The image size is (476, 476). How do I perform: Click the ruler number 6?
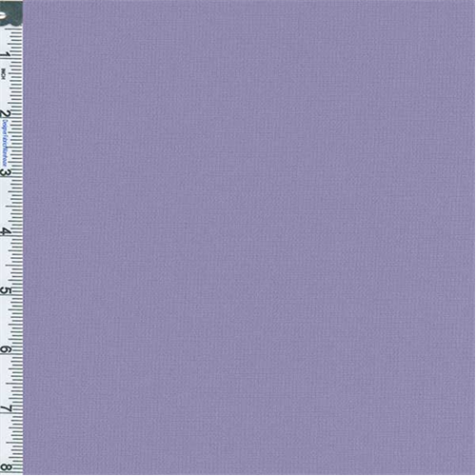tap(6, 349)
